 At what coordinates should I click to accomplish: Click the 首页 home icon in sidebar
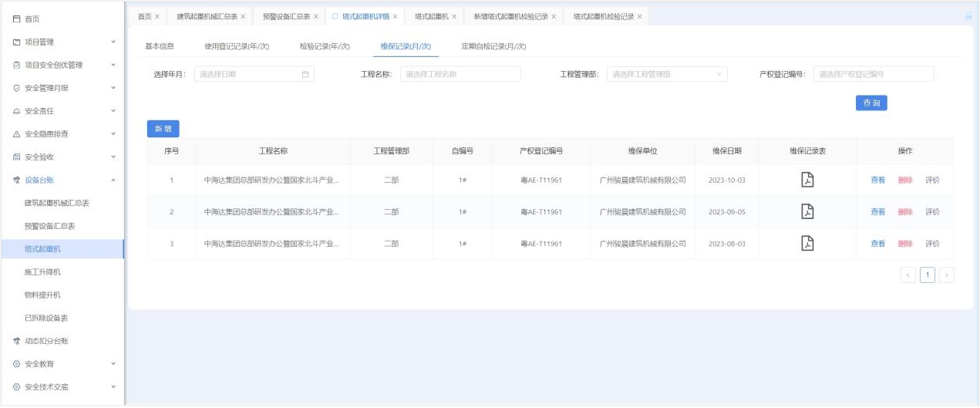(16, 19)
